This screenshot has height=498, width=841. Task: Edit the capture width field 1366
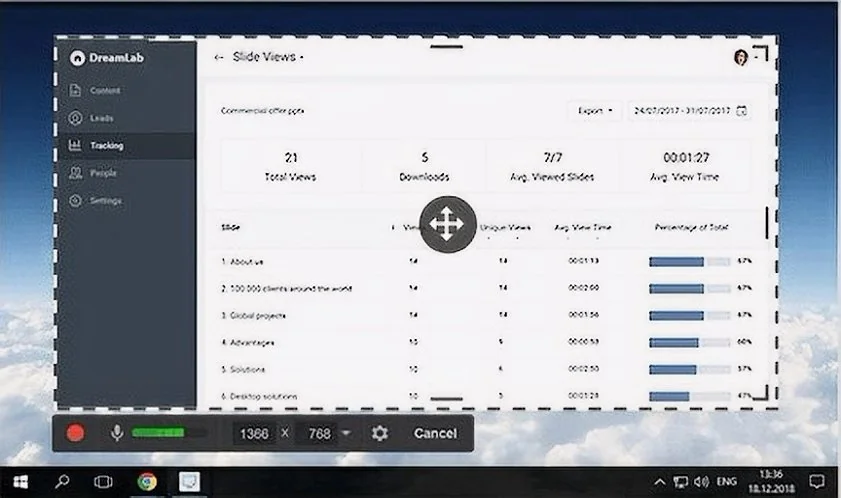point(254,434)
